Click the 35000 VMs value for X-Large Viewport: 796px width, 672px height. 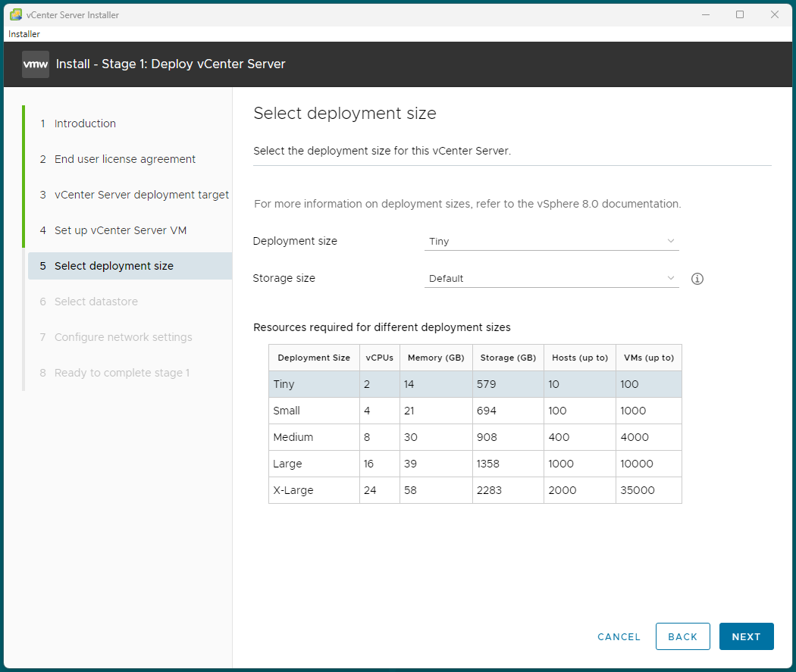click(638, 490)
